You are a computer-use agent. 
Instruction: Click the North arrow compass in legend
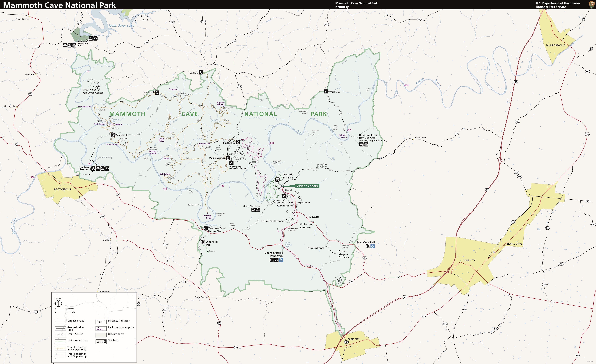tap(59, 304)
